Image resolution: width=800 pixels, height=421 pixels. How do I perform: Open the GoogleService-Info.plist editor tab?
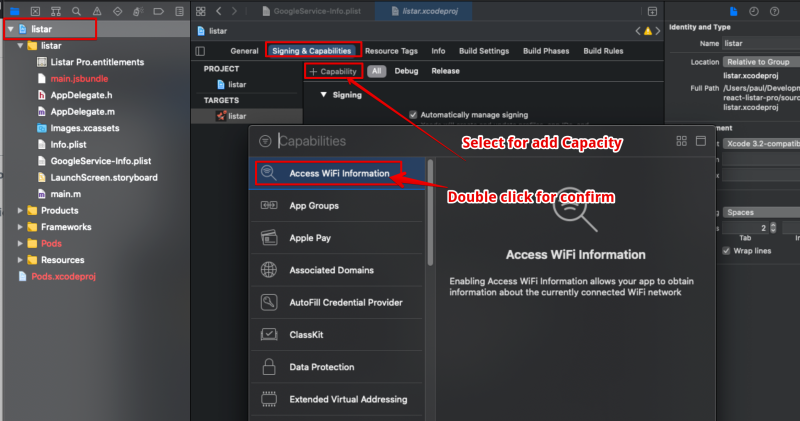point(311,11)
